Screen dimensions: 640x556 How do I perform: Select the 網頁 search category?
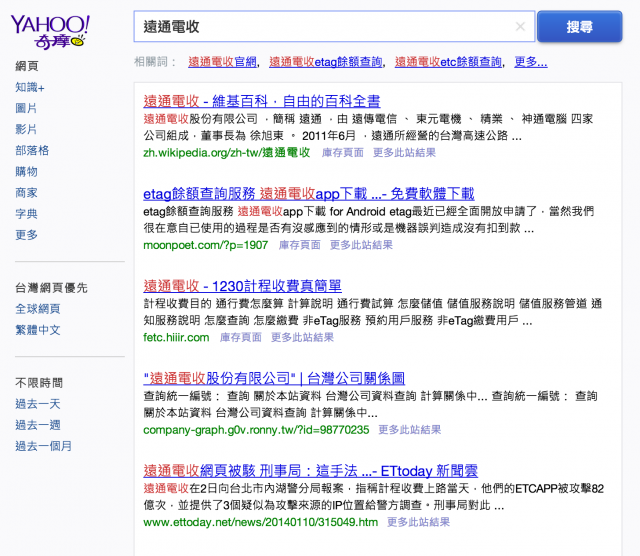click(x=27, y=66)
